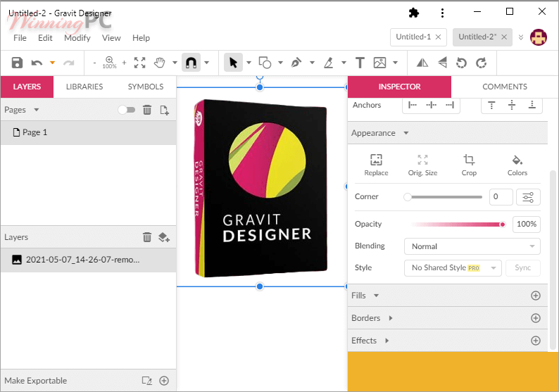Select the Shape tool
Image resolution: width=559 pixels, height=392 pixels.
click(x=265, y=63)
